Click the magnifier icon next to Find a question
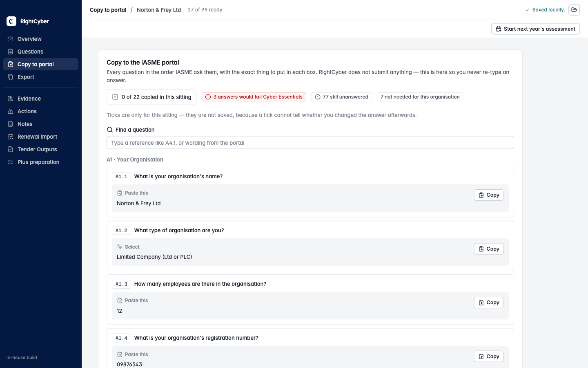588x368 pixels. coord(110,130)
